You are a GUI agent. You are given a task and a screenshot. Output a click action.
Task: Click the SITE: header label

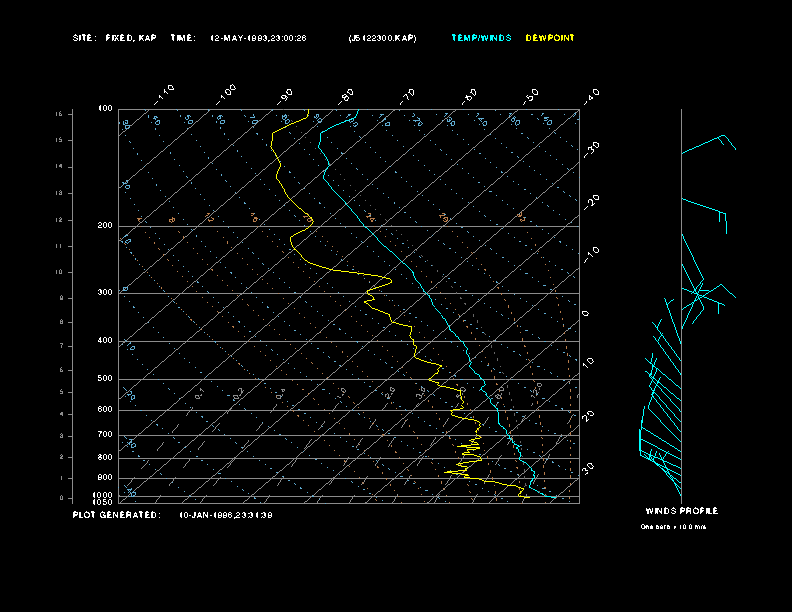(84, 38)
